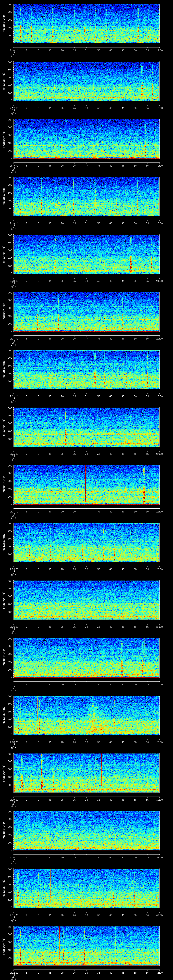
Task: Click the '2:23:00' start time label
Action: pyautogui.click(x=14, y=454)
